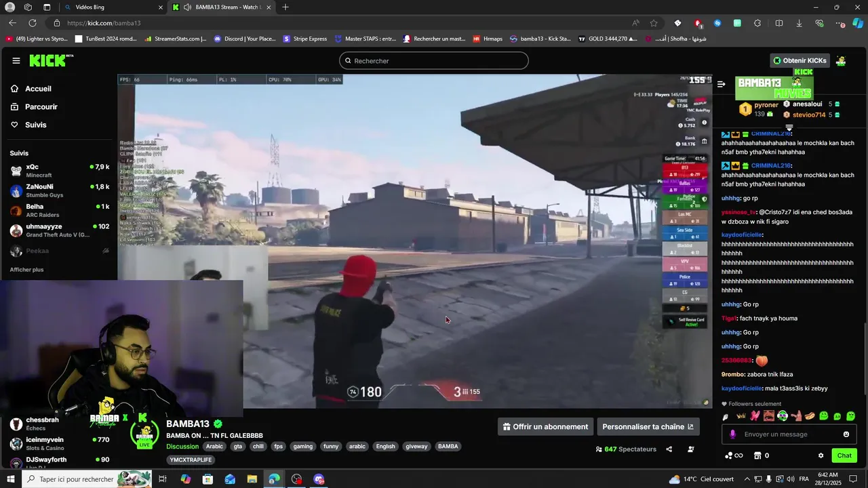Click the gta tag
The height and width of the screenshot is (488, 868).
[x=238, y=446]
